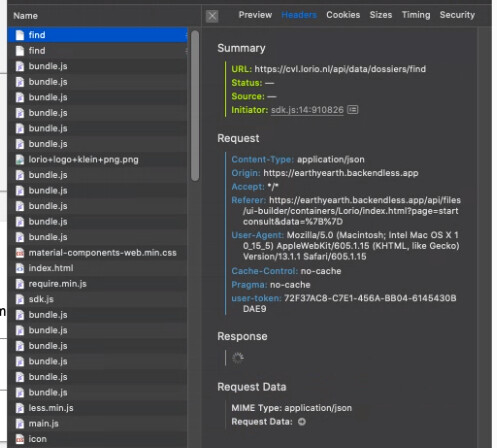Close the request detail pane
This screenshot has height=448, width=497.
point(212,16)
